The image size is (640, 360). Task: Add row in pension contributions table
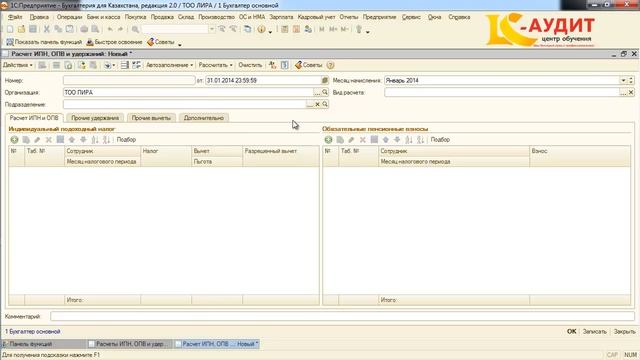coord(329,140)
